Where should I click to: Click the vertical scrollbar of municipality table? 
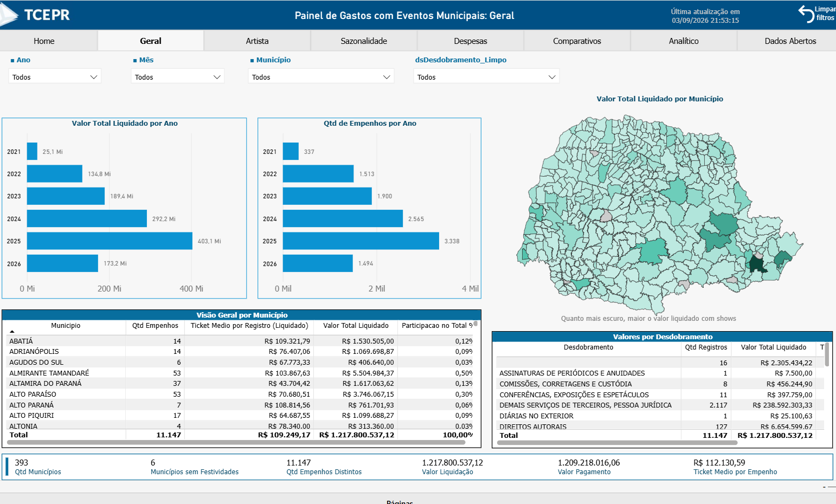(x=475, y=324)
